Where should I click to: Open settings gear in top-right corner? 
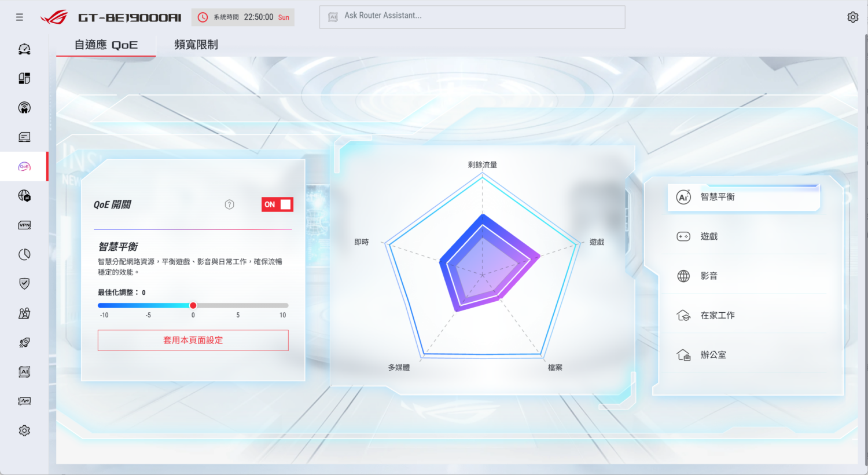[x=853, y=17]
